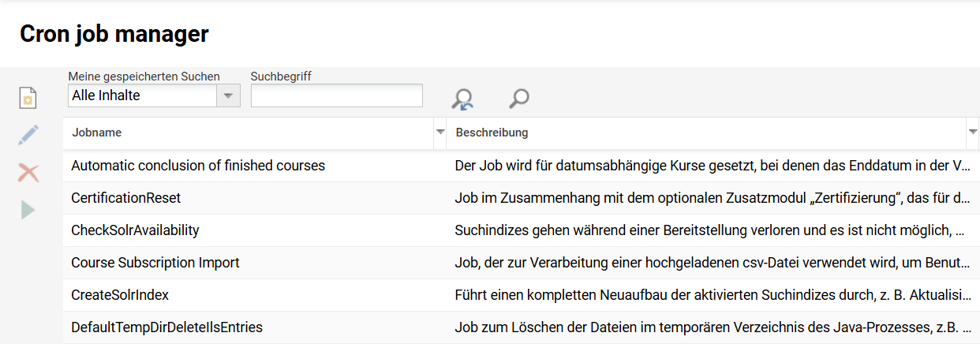The width and height of the screenshot is (980, 344).
Task: Select the DefaultTempDirDeleteIlsEntries job
Action: point(166,327)
